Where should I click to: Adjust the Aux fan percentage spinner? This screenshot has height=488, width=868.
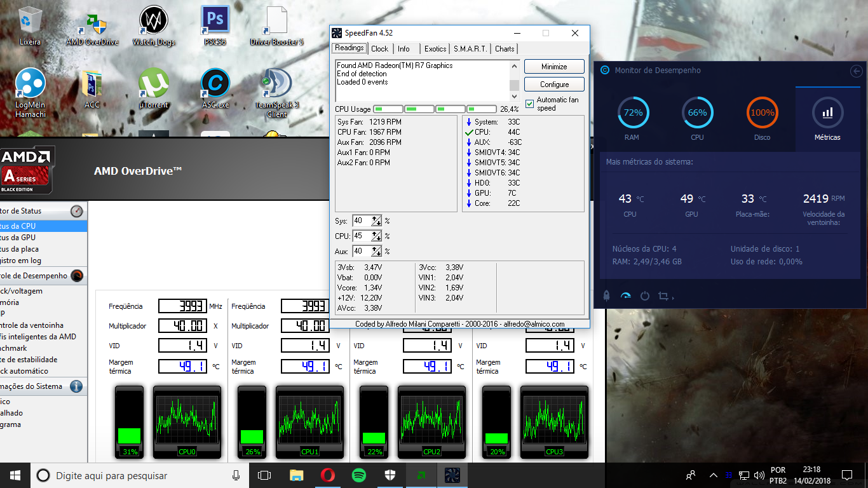click(377, 252)
